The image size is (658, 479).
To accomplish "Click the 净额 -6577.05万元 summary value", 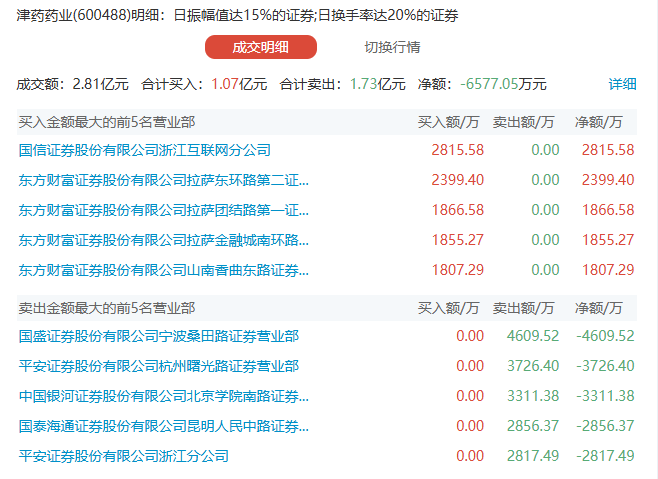I will pyautogui.click(x=503, y=84).
